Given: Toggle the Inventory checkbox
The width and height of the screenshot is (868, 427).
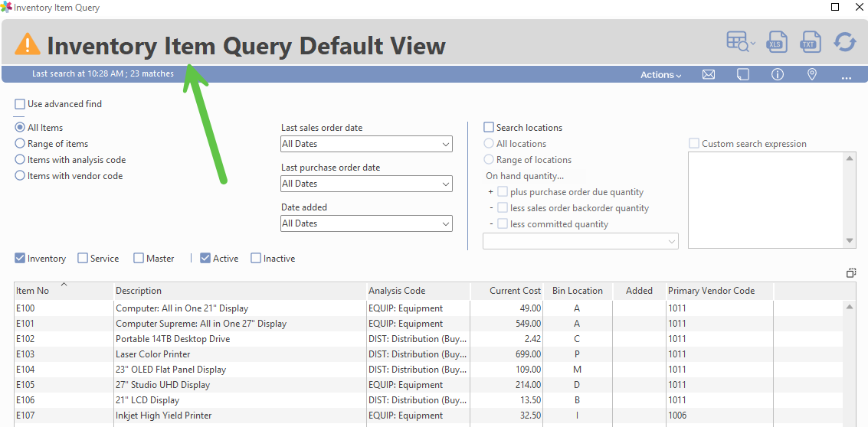Looking at the screenshot, I should (x=20, y=259).
